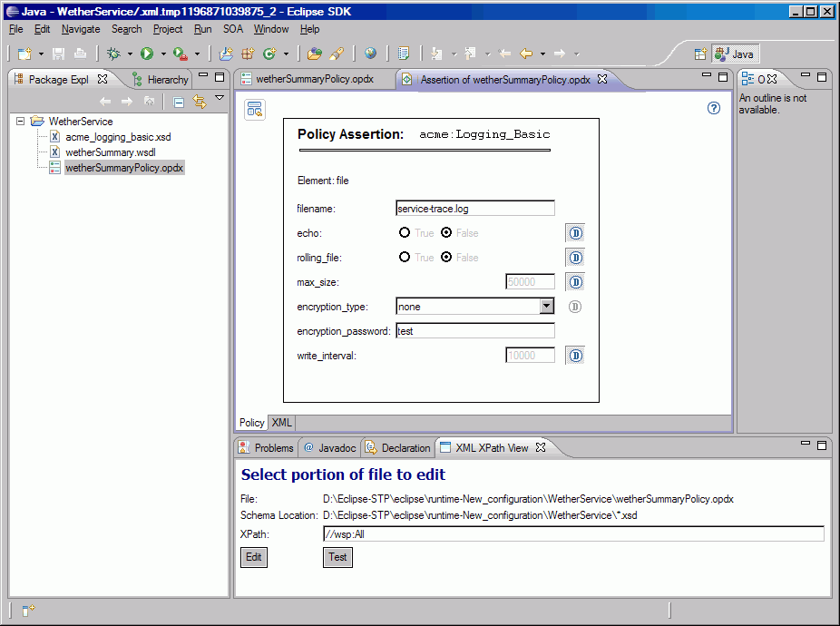Collapse the WetherService project node

coord(20,122)
